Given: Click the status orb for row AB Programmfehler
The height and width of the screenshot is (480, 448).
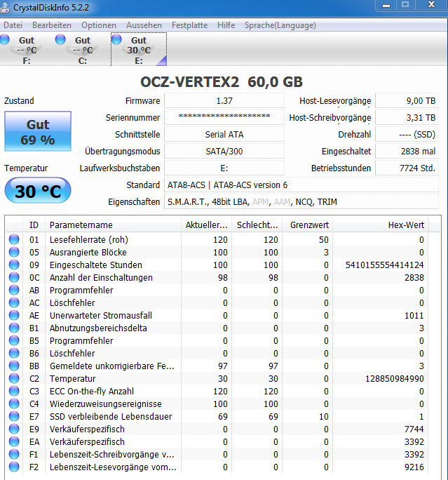Looking at the screenshot, I should pos(14,290).
